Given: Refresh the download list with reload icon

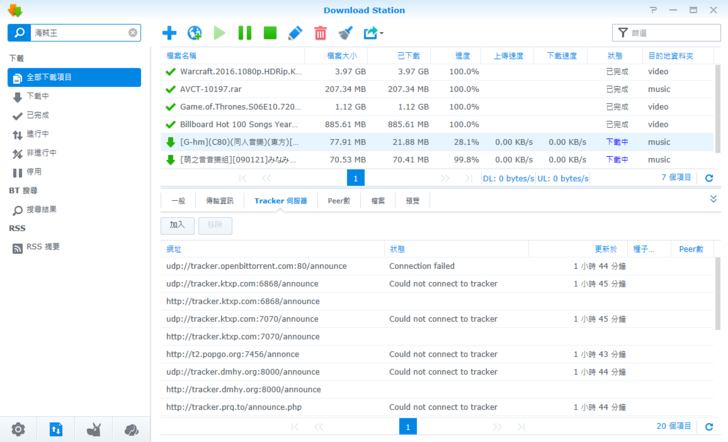Looking at the screenshot, I should pos(709,178).
